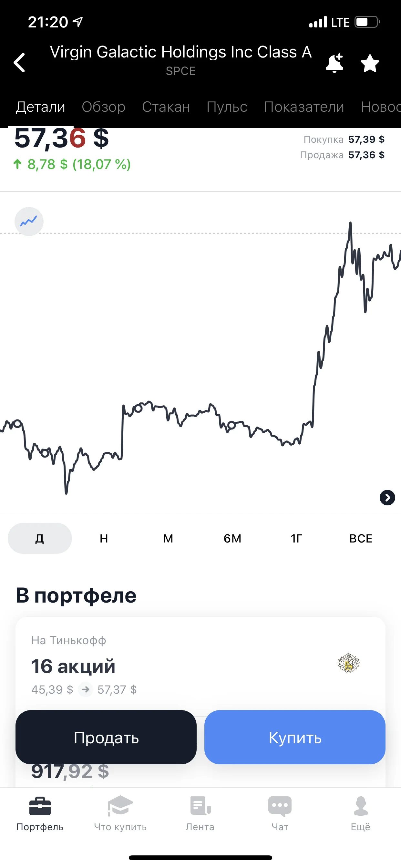The image size is (401, 868).
Task: Switch to the Стакан tab
Action: pos(166,107)
